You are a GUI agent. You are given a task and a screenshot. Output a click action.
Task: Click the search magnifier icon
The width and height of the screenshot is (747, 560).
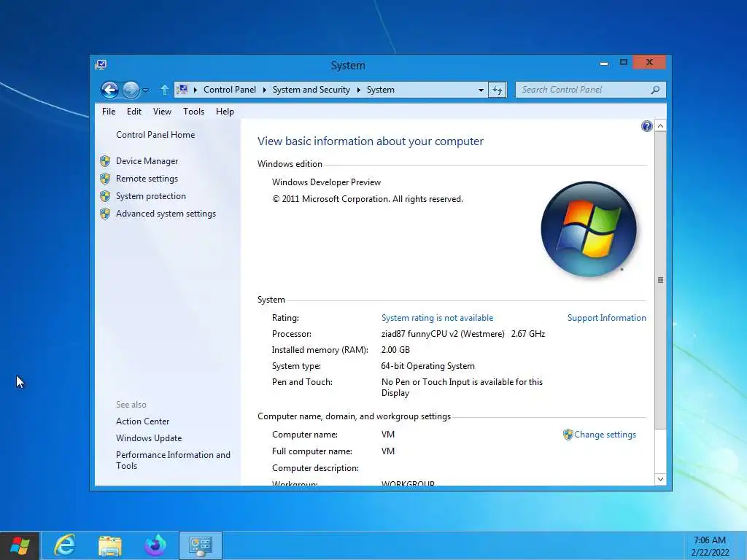[x=656, y=90]
